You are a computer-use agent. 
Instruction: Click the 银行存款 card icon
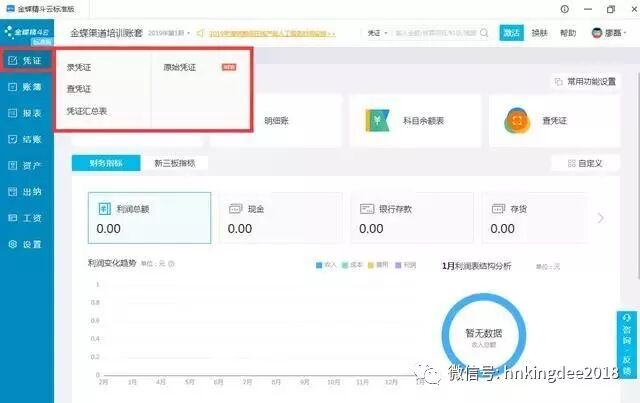pos(367,209)
